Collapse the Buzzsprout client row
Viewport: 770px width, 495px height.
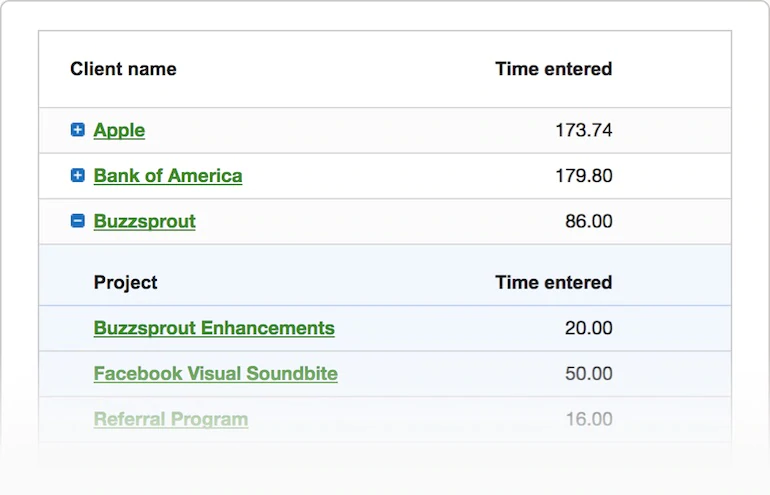click(x=78, y=221)
